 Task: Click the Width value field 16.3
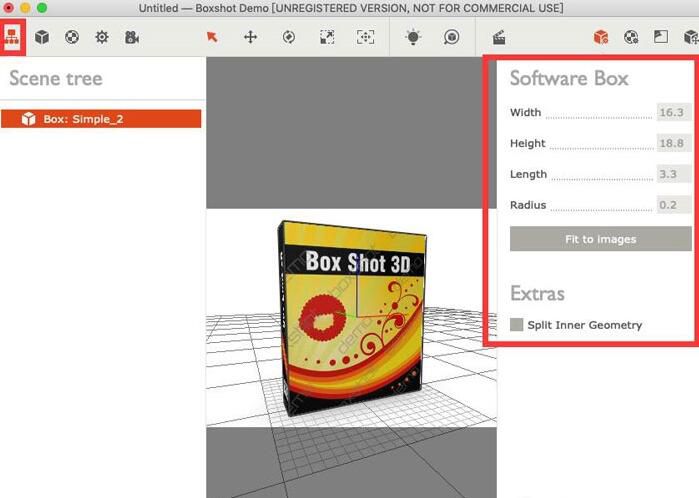[673, 112]
